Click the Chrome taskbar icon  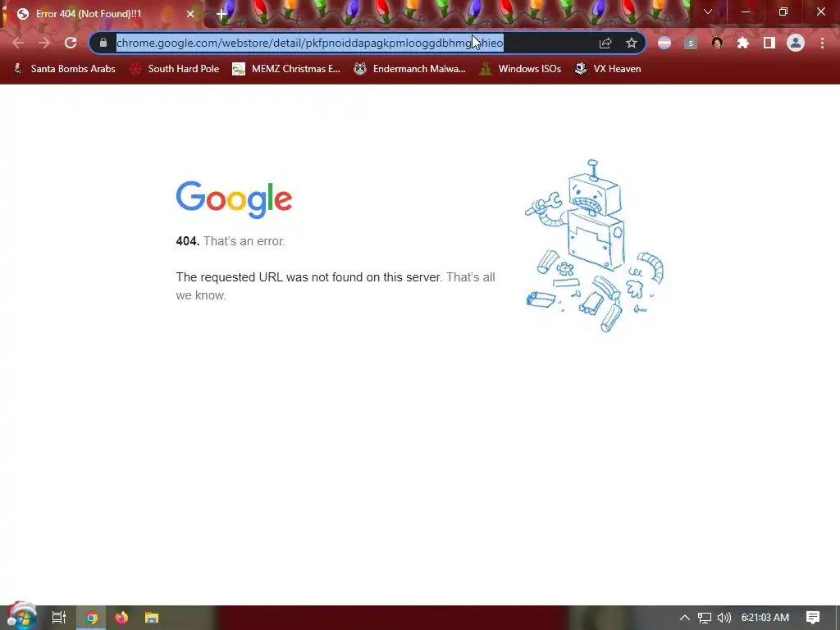91,618
